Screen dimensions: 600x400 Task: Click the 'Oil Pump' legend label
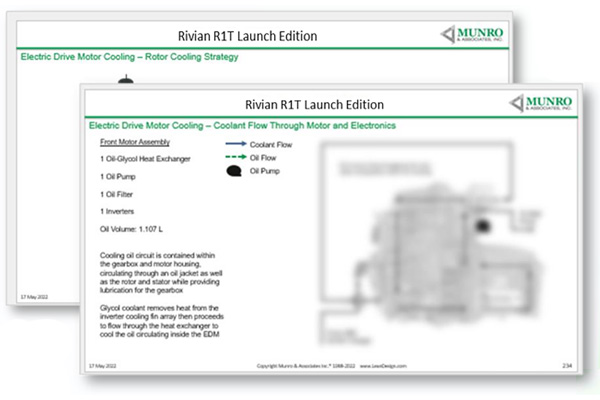click(x=265, y=171)
